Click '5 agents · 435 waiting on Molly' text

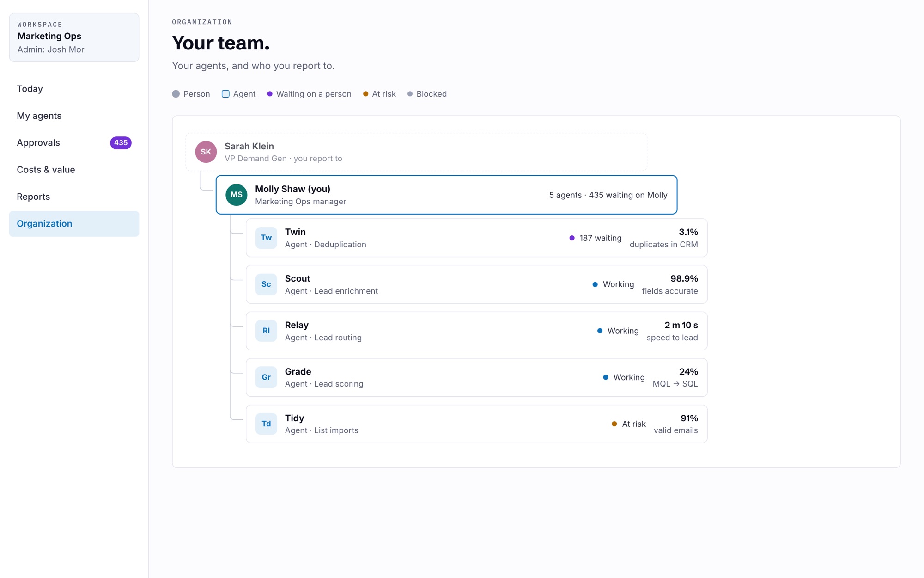[x=608, y=195]
